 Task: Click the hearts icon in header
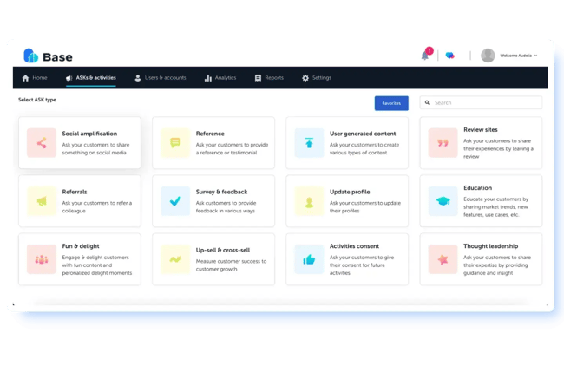tap(450, 56)
